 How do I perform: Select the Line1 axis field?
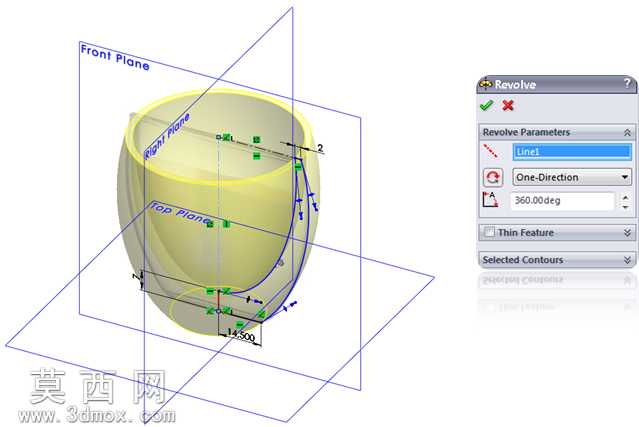click(572, 152)
